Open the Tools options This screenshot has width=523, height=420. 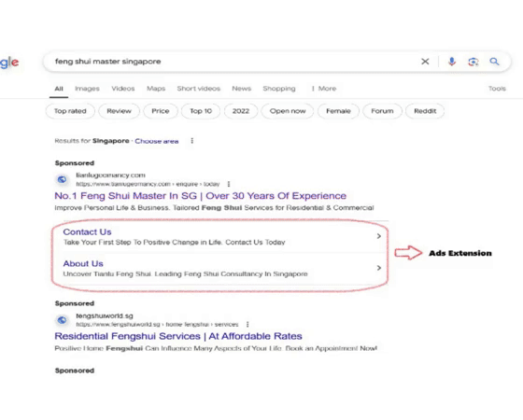point(497,89)
